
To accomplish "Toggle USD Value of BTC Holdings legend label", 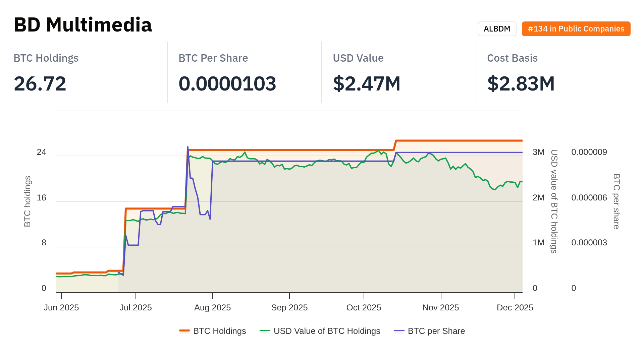I will pos(327,331).
